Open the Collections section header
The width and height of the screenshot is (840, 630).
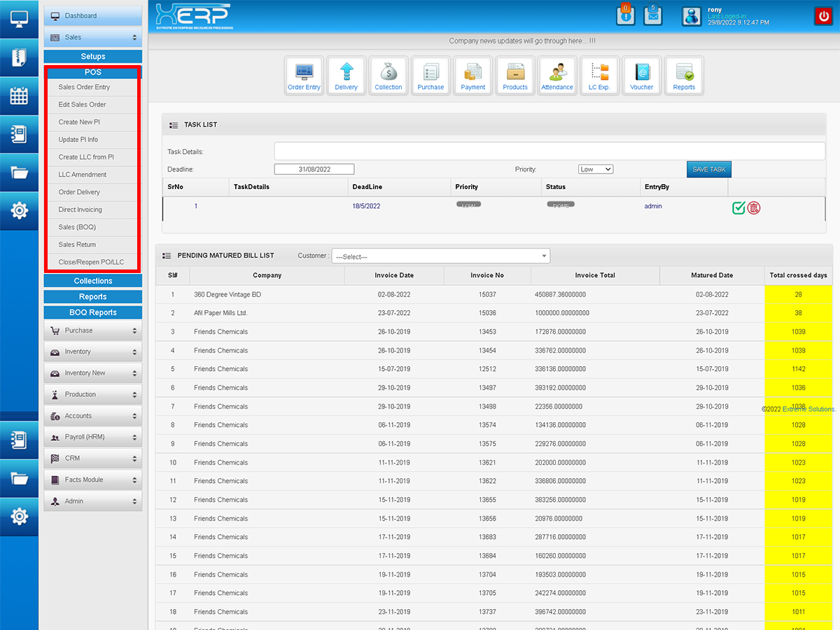pos(93,281)
